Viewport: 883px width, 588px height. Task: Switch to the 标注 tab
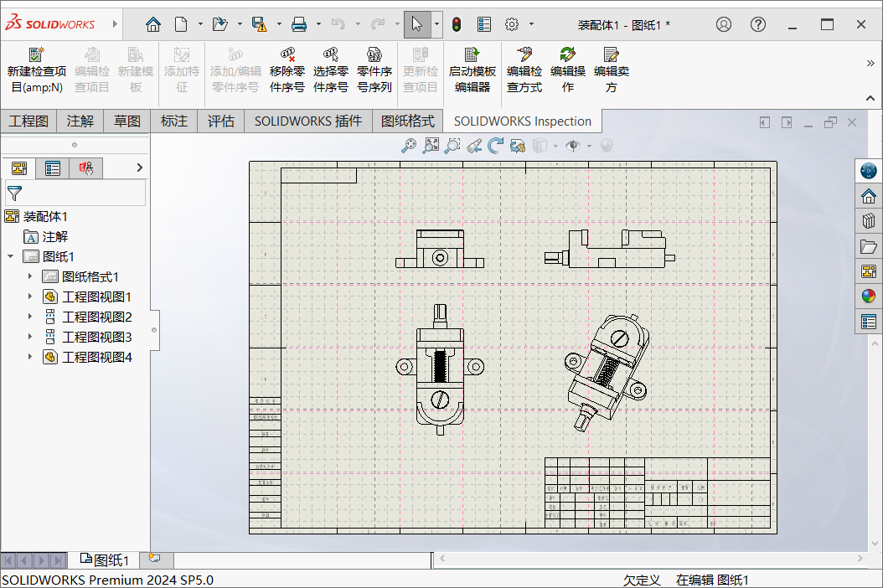pos(174,121)
